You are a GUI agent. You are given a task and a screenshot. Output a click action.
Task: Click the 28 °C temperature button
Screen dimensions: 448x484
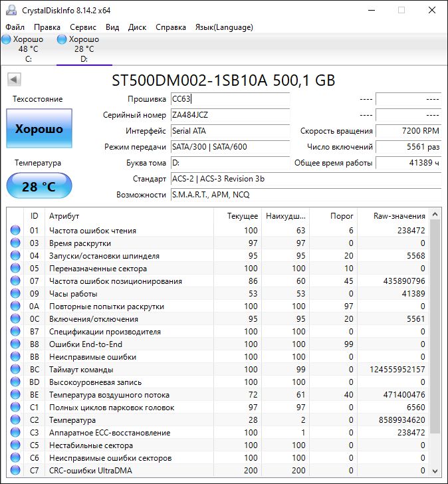39,186
